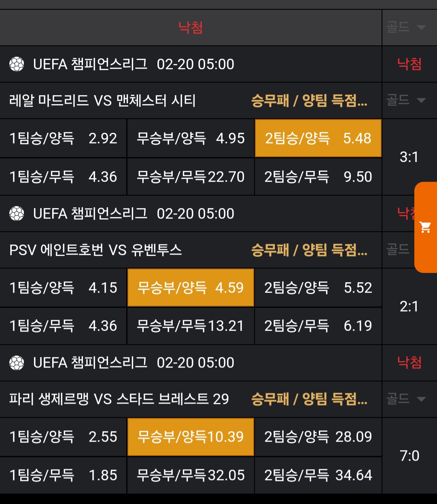This screenshot has height=504, width=437.
Task: Select 2팀승/양득 5.52 in the PSV match
Action: (x=318, y=288)
